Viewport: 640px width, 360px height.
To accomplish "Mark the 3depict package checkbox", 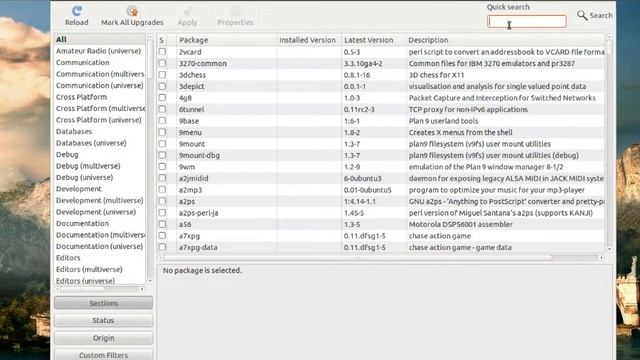I will tap(162, 86).
